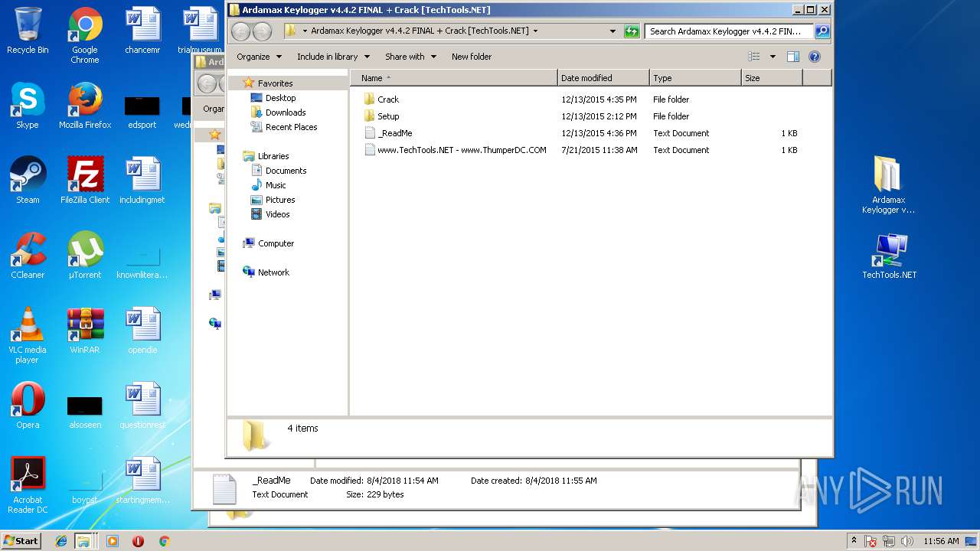Click the Start button
Screen dimensions: 980x551
click(21, 540)
